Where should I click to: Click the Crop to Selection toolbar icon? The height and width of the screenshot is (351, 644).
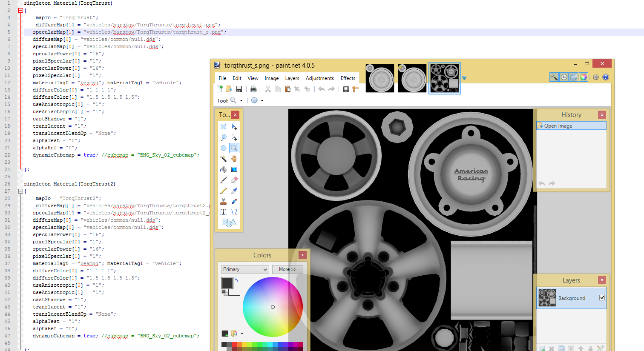coord(297,89)
